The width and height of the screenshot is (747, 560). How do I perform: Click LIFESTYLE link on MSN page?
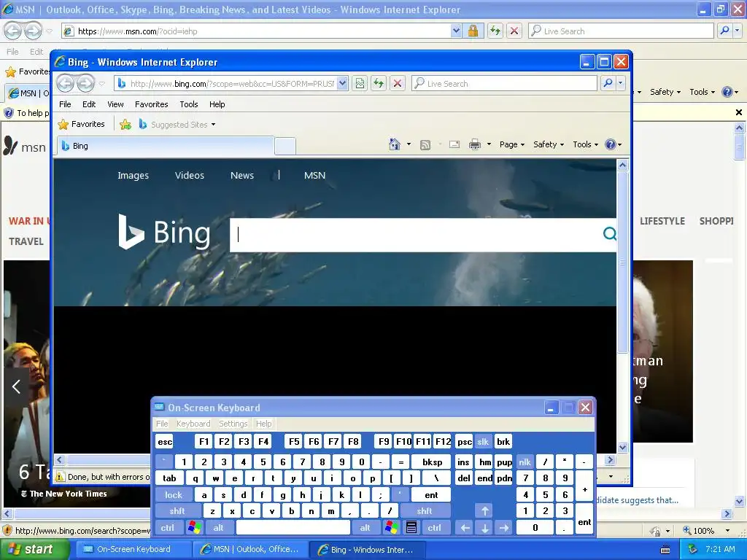click(662, 221)
